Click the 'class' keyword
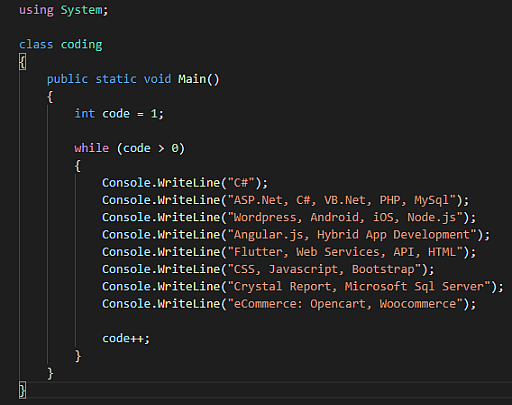 [36, 44]
